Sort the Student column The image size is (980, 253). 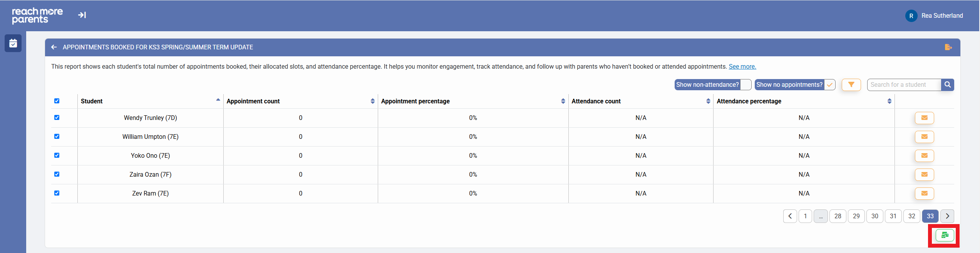218,100
